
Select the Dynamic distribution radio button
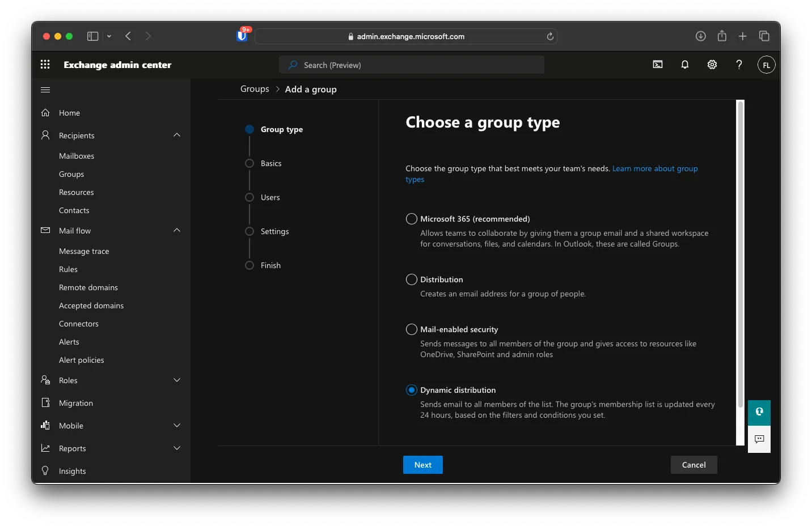tap(412, 390)
